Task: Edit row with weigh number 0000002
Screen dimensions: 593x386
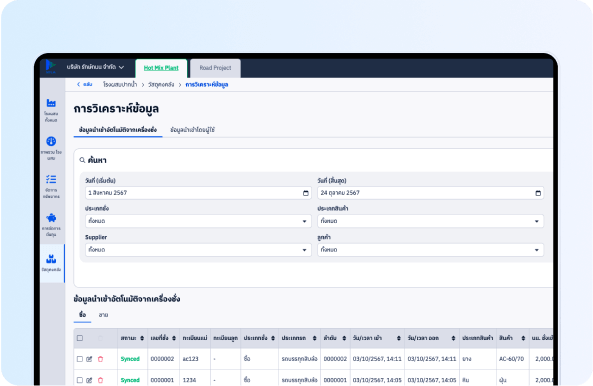Action: [x=89, y=359]
